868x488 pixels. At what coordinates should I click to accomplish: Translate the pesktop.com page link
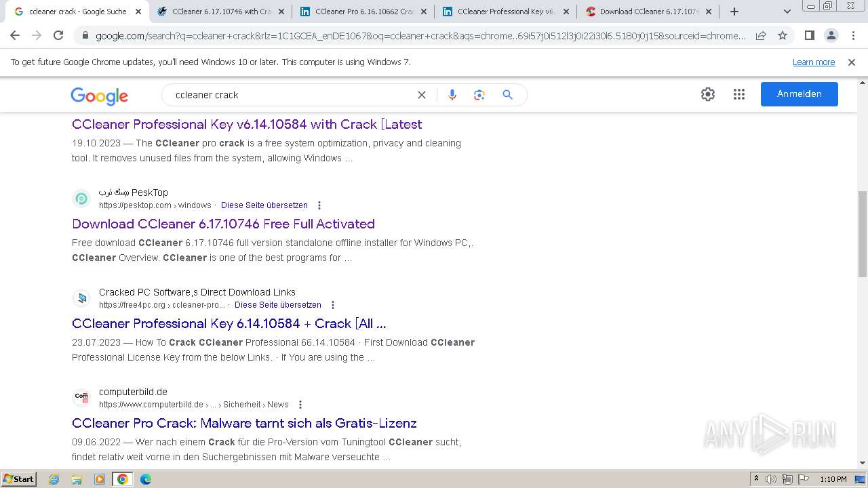click(264, 205)
